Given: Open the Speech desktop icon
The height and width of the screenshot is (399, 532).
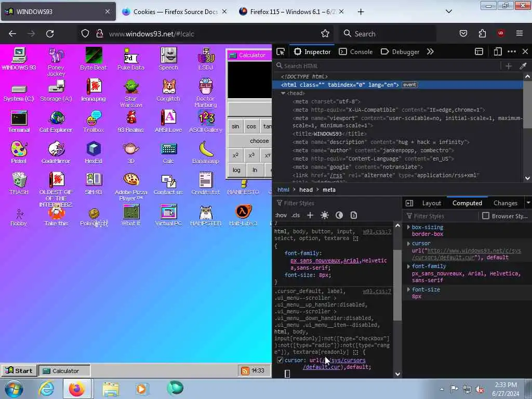Looking at the screenshot, I should [x=168, y=59].
